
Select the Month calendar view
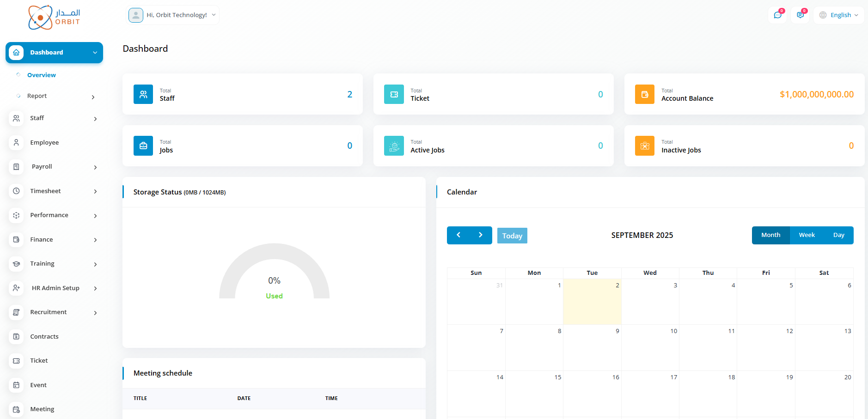pyautogui.click(x=770, y=235)
